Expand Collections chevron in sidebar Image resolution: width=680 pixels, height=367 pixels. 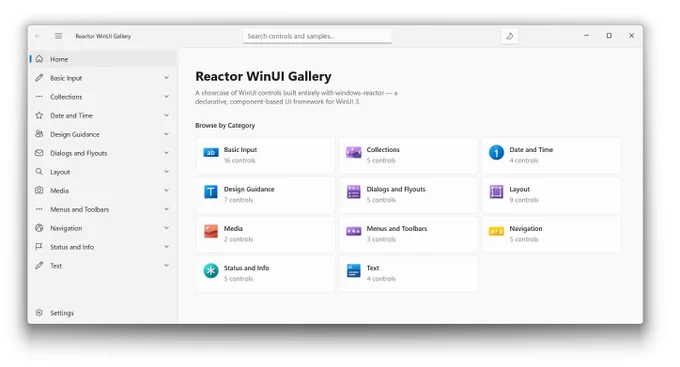pos(167,96)
